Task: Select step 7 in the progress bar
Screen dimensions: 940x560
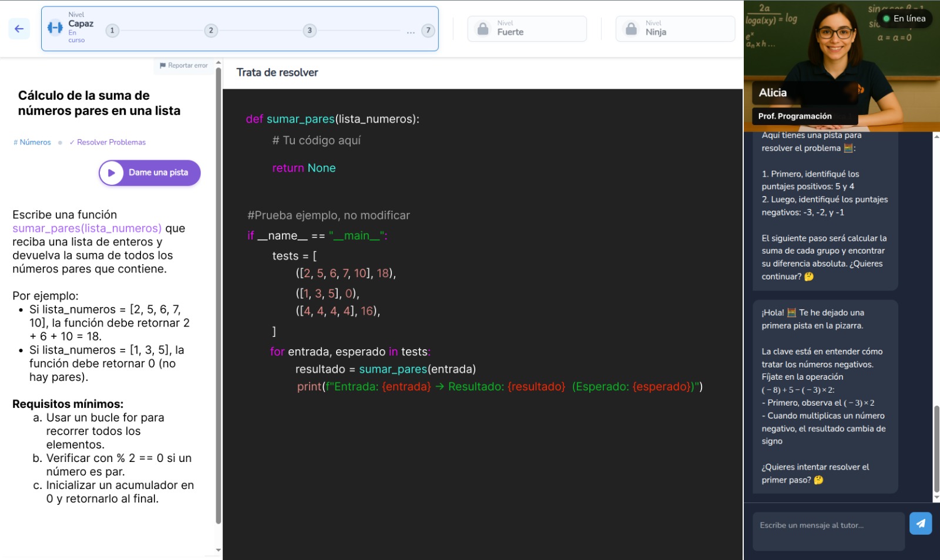Action: (428, 31)
